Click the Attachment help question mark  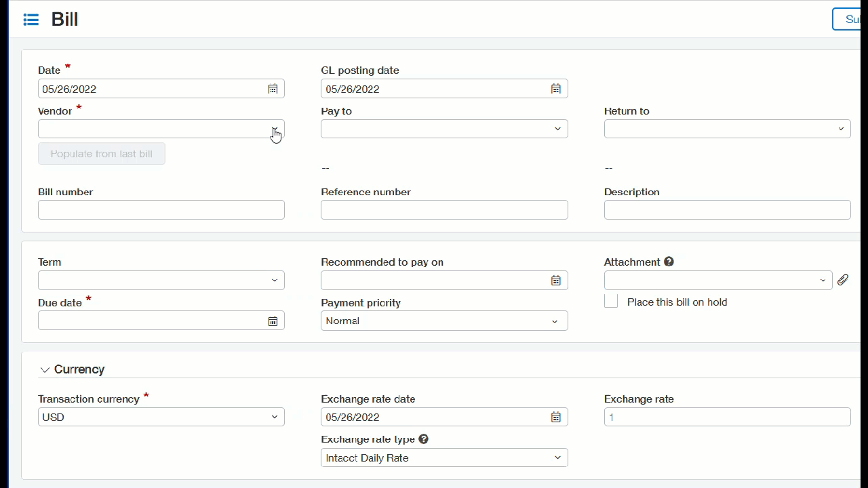pyautogui.click(x=669, y=261)
